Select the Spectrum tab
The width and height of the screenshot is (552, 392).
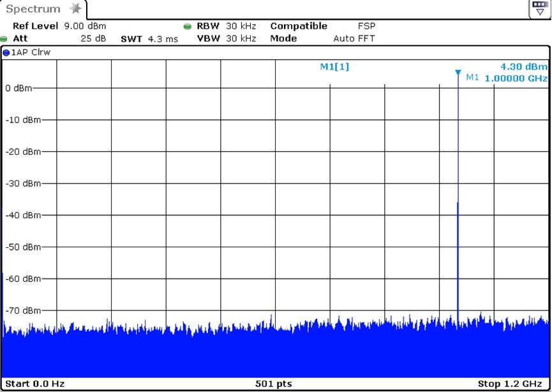click(33, 9)
